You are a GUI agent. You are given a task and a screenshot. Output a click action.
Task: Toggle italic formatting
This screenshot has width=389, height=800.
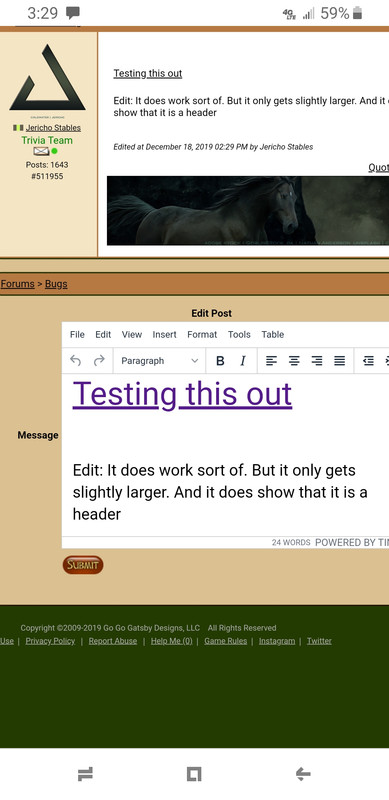(243, 361)
